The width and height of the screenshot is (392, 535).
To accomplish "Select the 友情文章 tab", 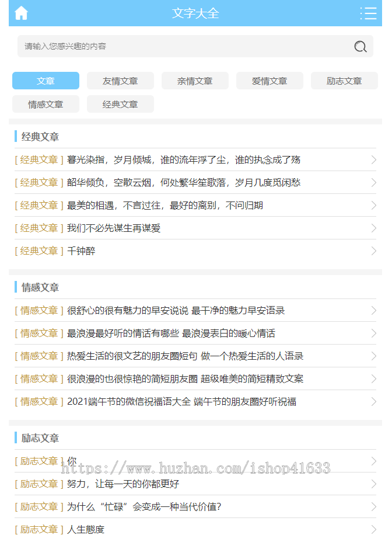I will pos(120,81).
